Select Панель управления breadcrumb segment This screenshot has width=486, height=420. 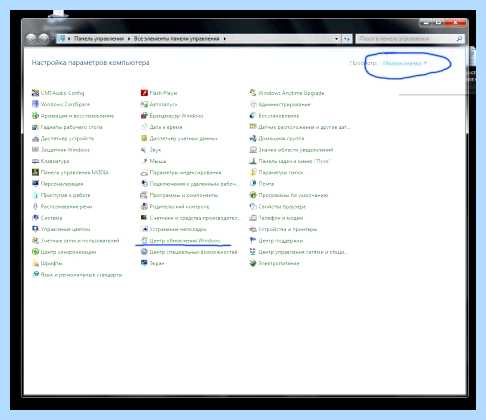[99, 39]
